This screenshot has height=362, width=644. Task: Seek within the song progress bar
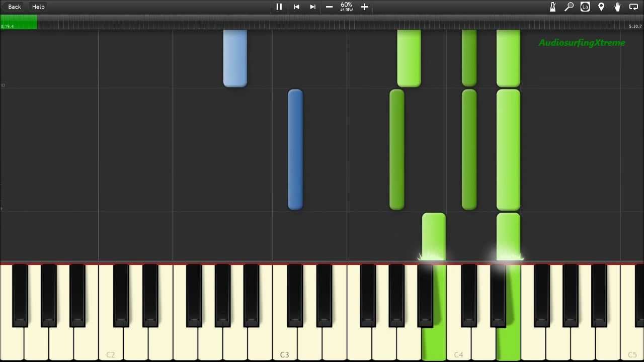322,23
